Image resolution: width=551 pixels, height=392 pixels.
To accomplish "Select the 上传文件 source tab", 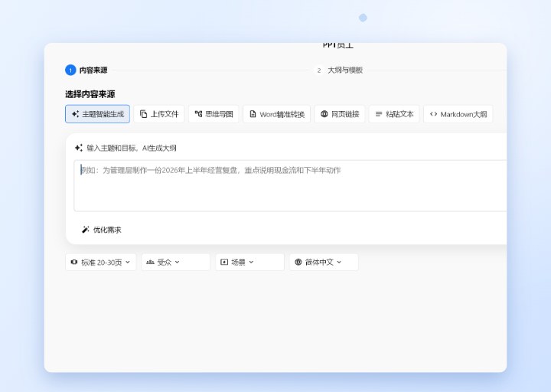I will click(x=159, y=114).
